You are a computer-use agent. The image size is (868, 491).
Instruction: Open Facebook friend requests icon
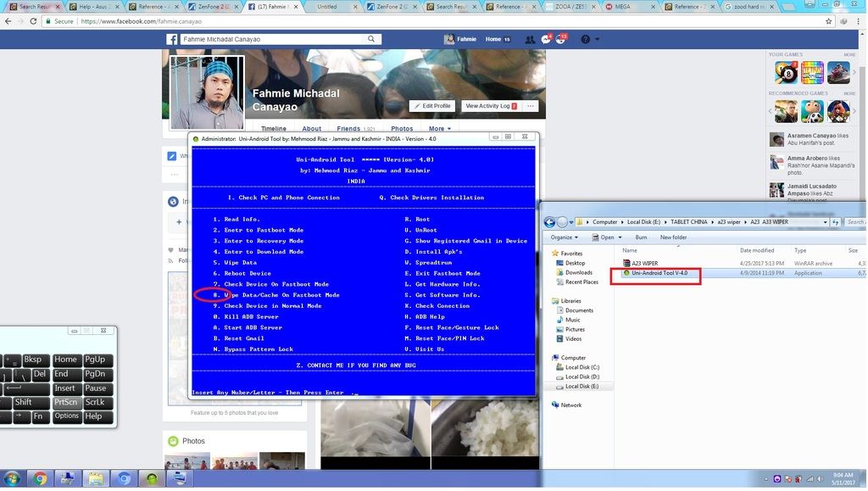pyautogui.click(x=530, y=39)
